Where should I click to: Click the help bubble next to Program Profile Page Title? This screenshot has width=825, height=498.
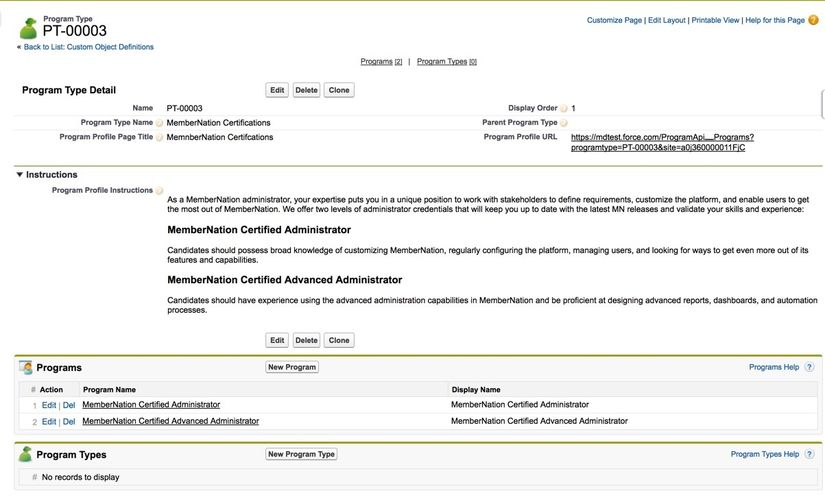tap(159, 137)
